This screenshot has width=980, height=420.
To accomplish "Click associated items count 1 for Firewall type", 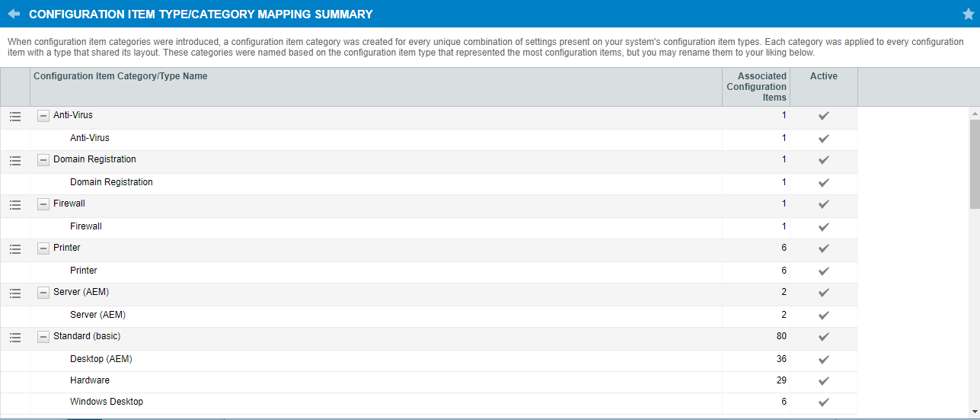I will [x=784, y=226].
